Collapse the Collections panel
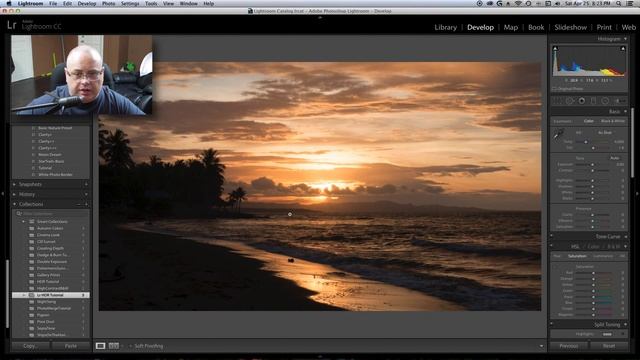 point(15,204)
